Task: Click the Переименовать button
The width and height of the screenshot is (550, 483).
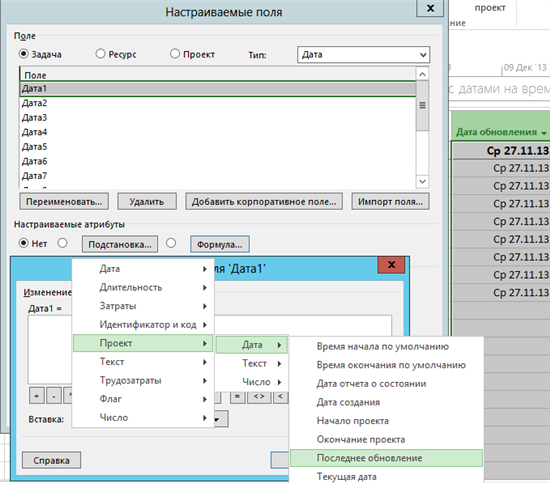Action: click(64, 202)
